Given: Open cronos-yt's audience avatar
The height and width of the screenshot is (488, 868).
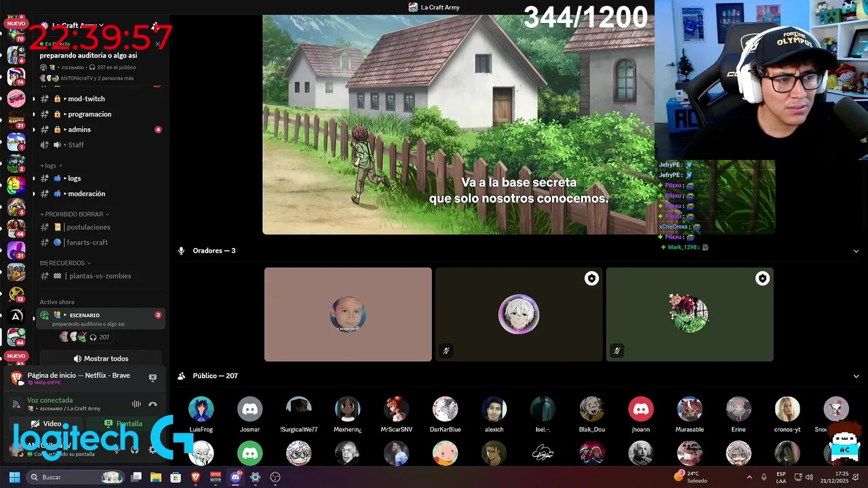Looking at the screenshot, I should (x=787, y=409).
